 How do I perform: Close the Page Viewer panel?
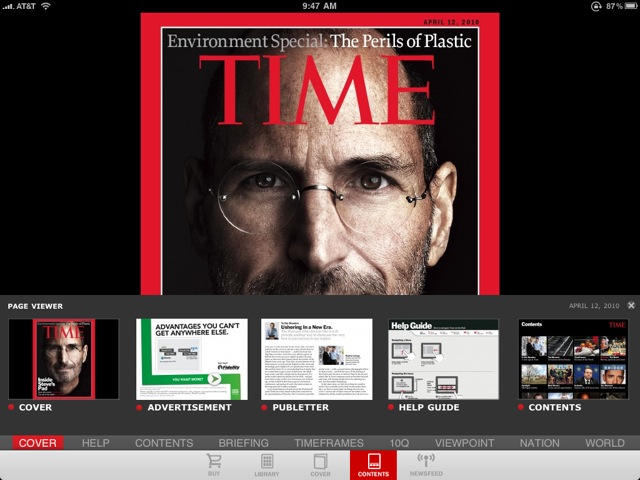click(x=630, y=305)
